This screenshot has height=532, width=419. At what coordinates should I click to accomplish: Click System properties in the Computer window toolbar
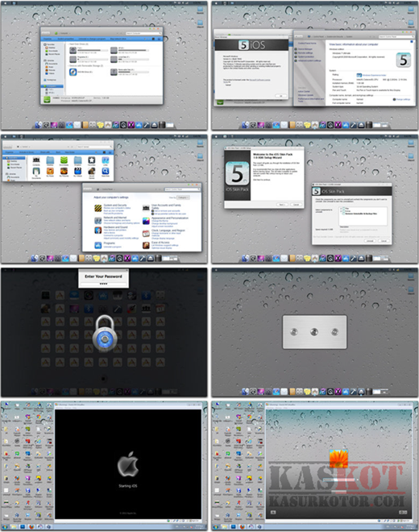(65, 39)
